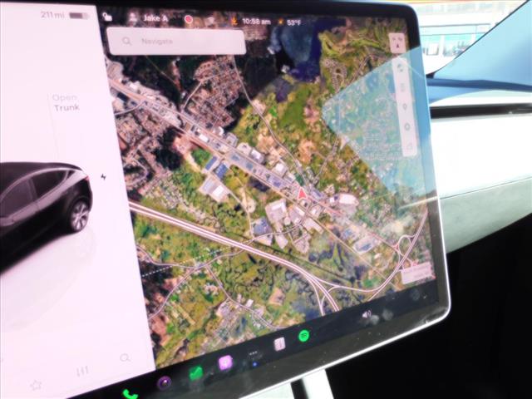This screenshot has width=532, height=399.
Task: Tap the lock icon in status bar
Action: 107,17
